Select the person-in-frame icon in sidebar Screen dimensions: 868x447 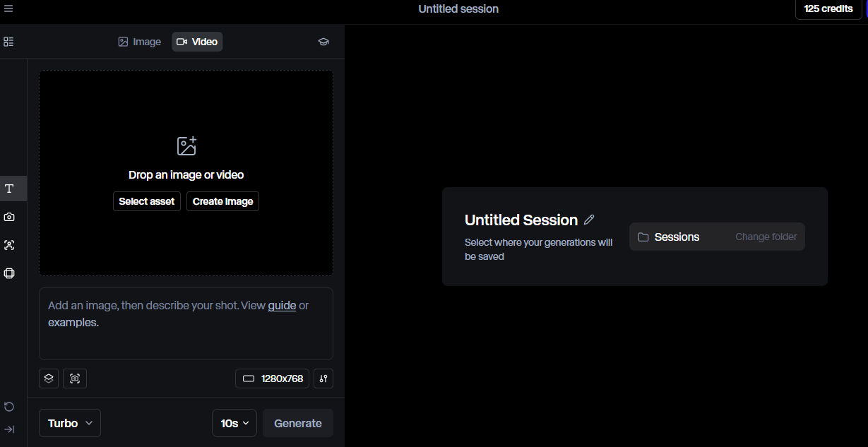click(x=9, y=245)
